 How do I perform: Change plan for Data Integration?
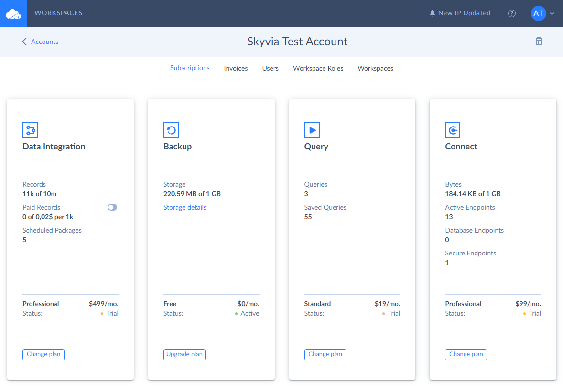tap(43, 354)
